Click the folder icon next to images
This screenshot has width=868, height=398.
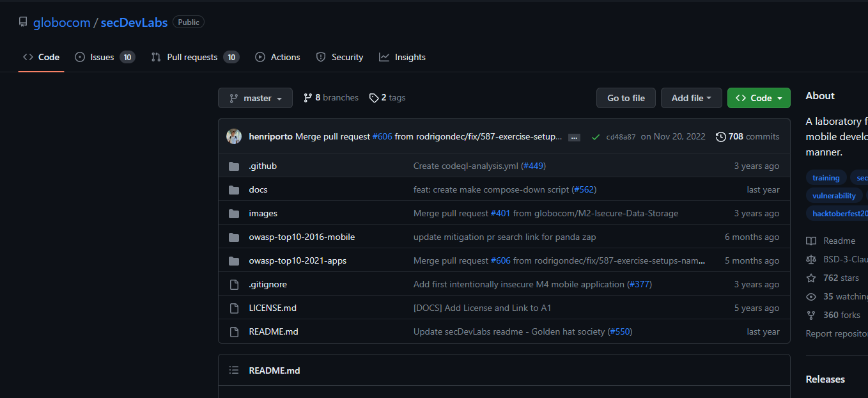(234, 214)
